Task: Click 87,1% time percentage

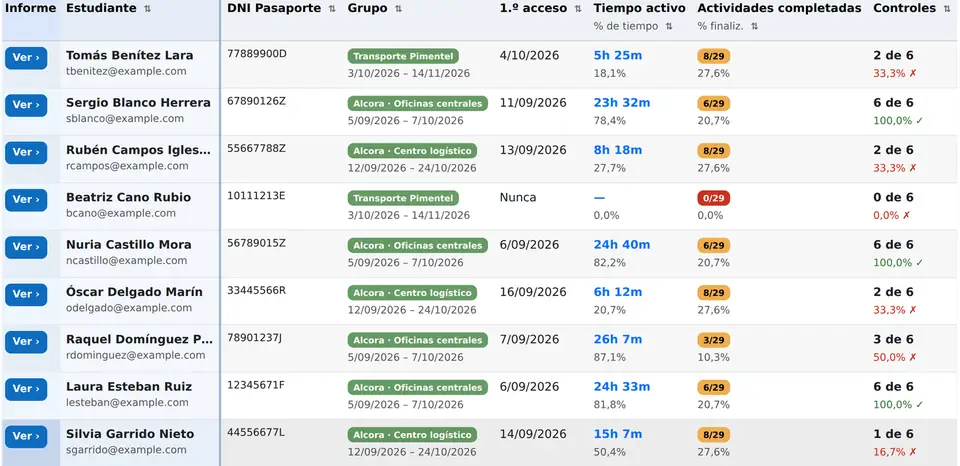Action: click(x=610, y=357)
